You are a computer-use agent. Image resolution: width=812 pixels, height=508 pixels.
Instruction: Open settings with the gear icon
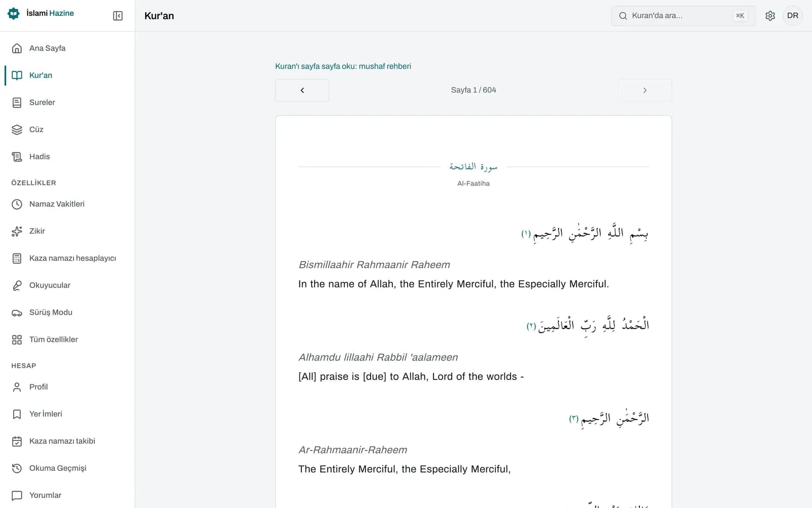pos(770,16)
